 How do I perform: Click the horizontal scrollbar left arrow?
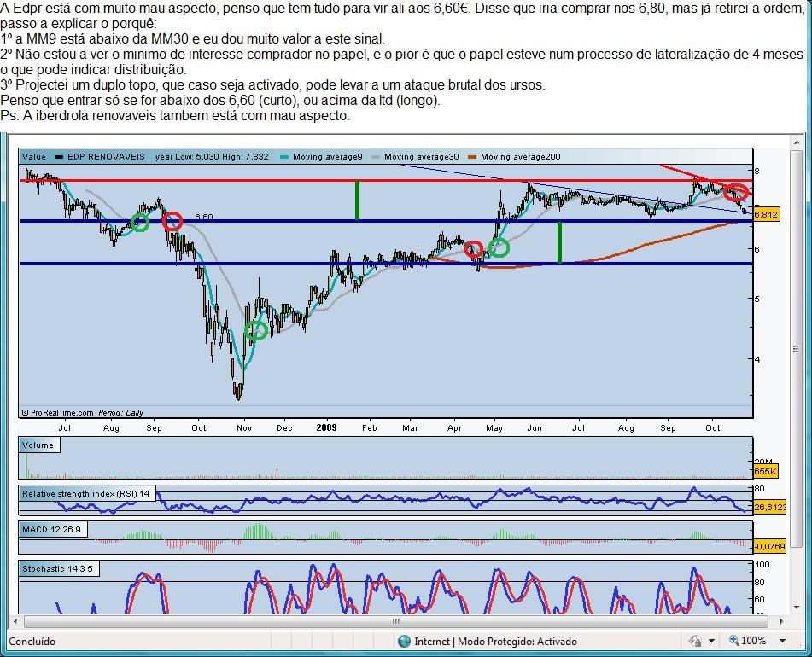[x=15, y=621]
